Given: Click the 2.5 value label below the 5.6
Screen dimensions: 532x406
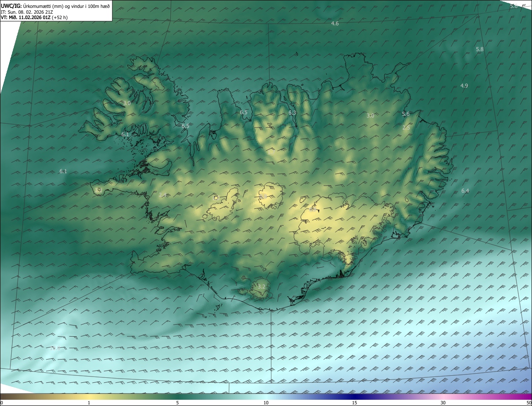Looking at the screenshot, I should [x=406, y=128].
